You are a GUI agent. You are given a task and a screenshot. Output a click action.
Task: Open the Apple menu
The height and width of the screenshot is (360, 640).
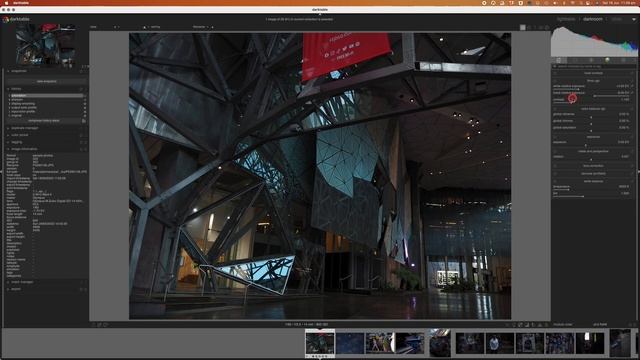tap(6, 3)
